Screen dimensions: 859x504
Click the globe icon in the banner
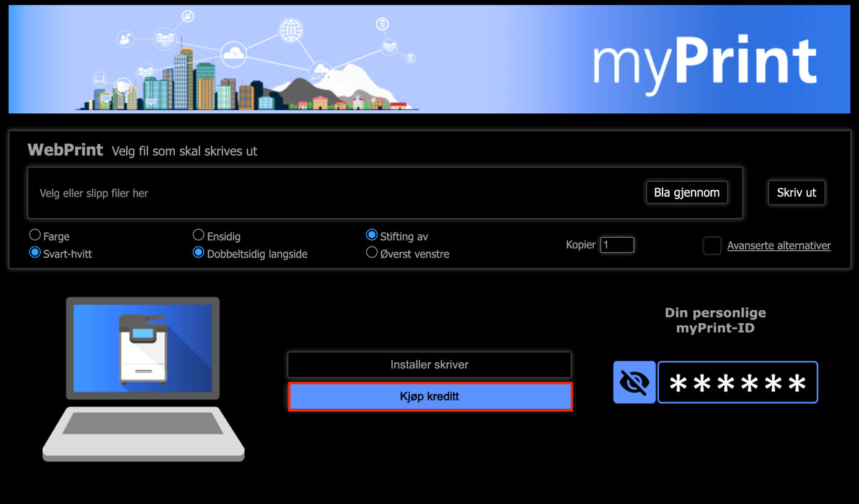pyautogui.click(x=291, y=30)
